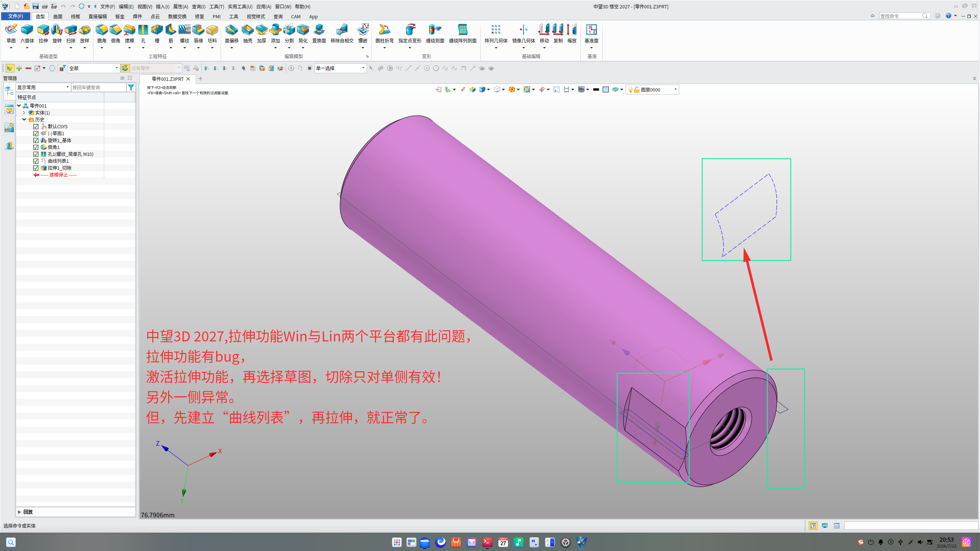
Task: Click the blue 文件(F) button
Action: [16, 16]
